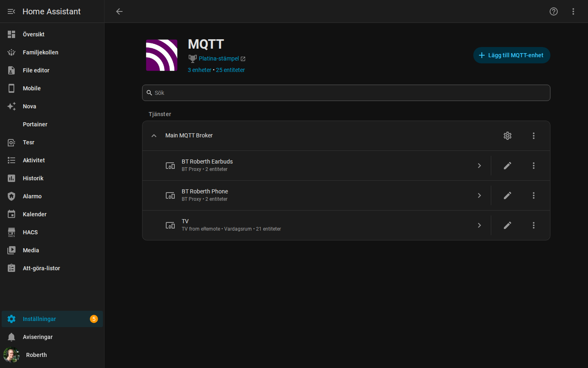This screenshot has width=588, height=368.
Task: Edit TV device with pencil
Action: click(x=508, y=225)
